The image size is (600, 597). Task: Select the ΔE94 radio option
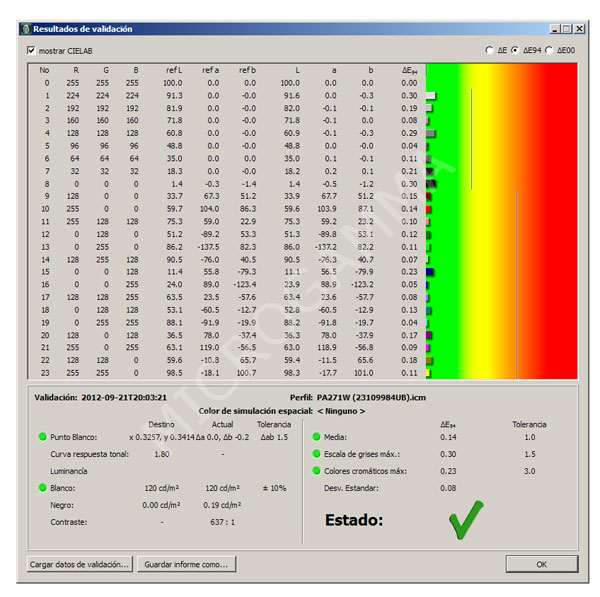click(x=515, y=49)
